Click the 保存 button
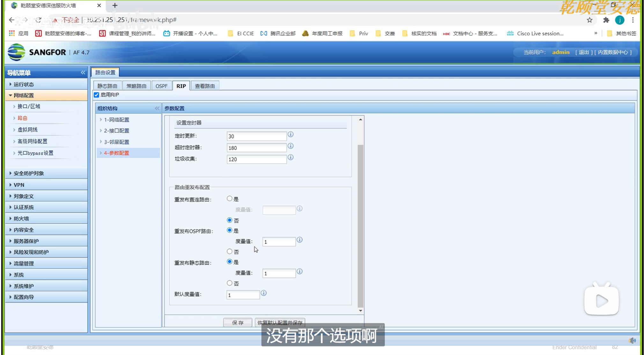 [x=238, y=322]
